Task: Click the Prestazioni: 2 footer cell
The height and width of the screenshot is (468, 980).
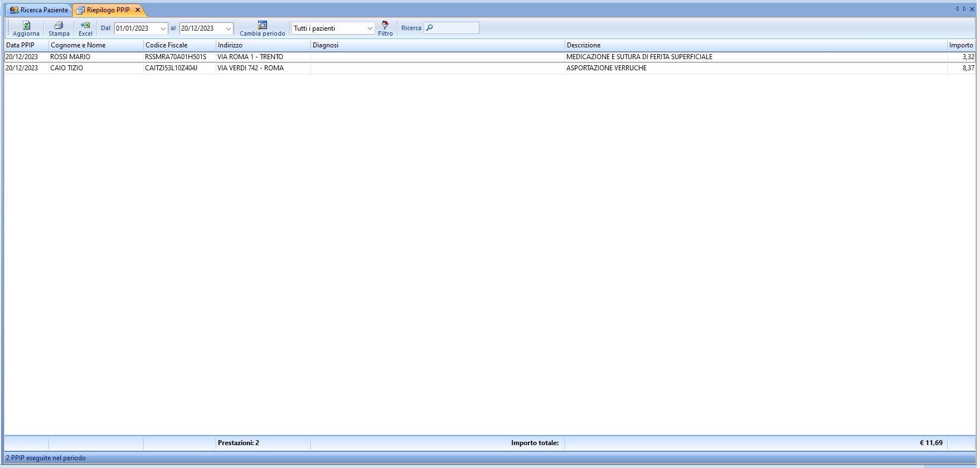Action: 263,443
